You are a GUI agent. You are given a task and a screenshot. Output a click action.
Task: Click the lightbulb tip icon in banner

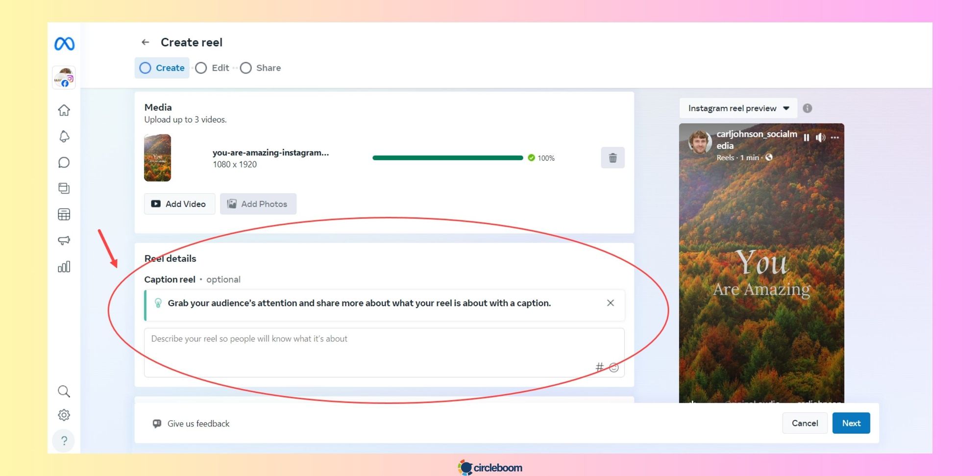158,303
